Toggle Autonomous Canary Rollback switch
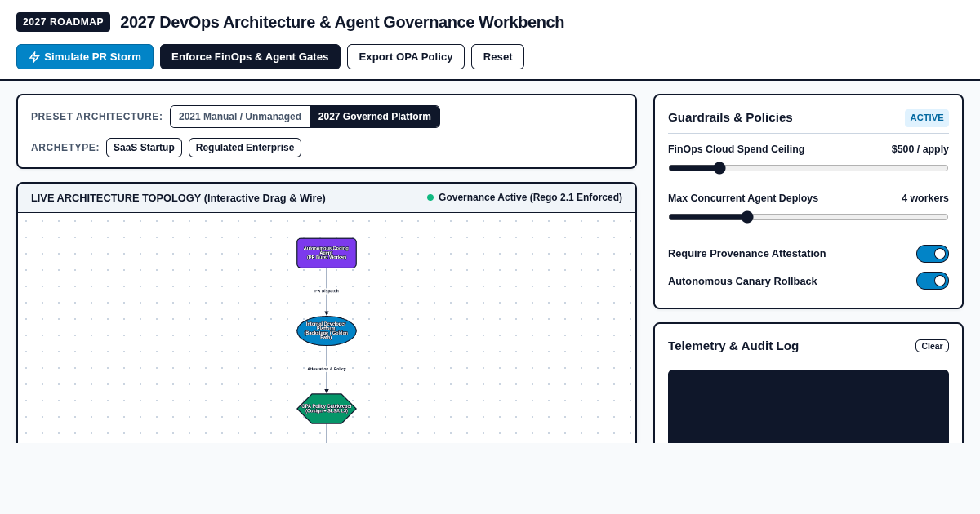Viewport: 980px width, 514px height. [x=933, y=281]
